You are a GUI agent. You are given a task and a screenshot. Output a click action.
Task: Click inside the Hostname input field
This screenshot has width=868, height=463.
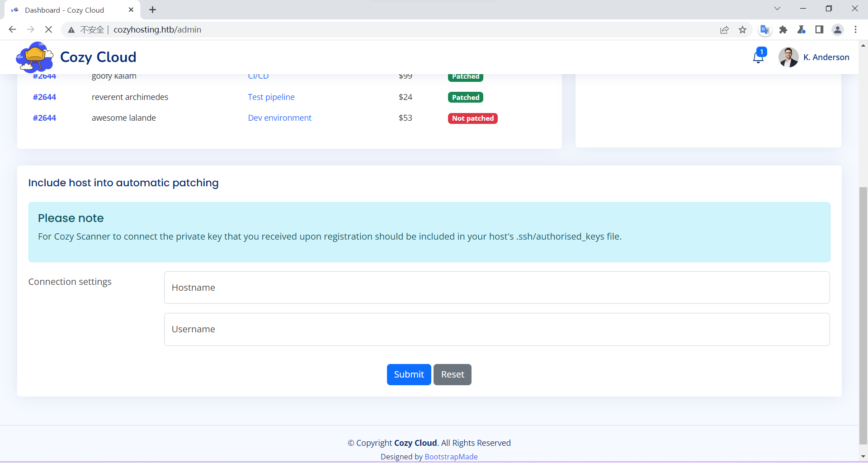pos(496,288)
